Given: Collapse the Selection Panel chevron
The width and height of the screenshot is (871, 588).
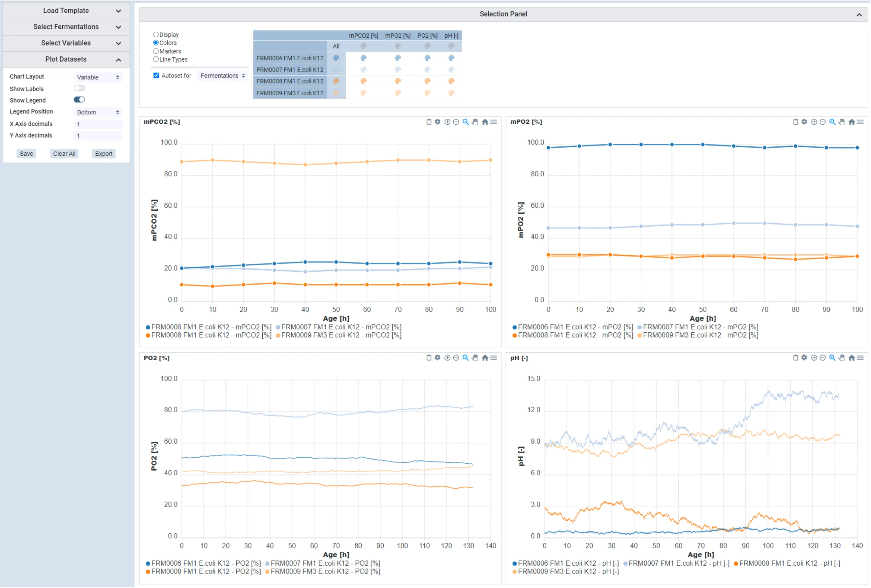Looking at the screenshot, I should (x=859, y=15).
